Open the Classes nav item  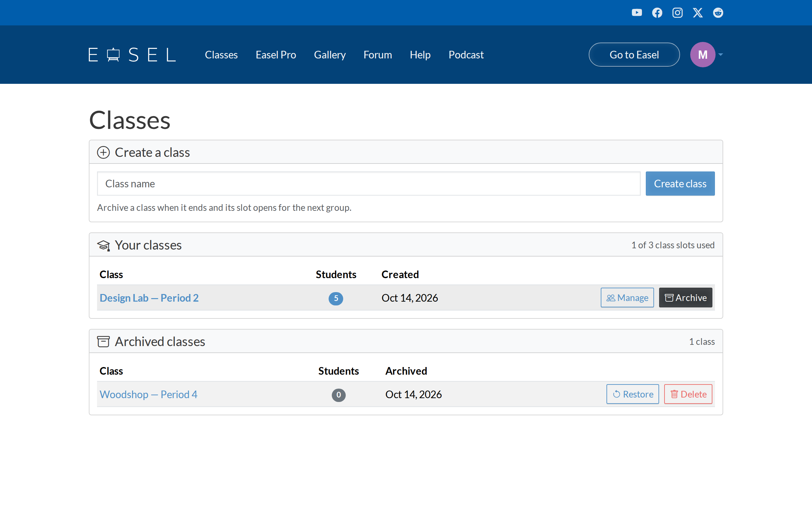tap(221, 54)
